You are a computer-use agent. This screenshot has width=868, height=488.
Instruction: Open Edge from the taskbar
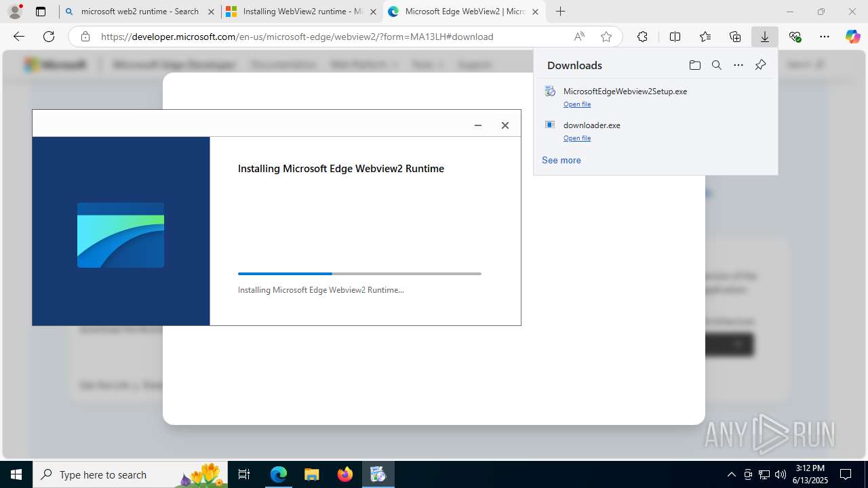click(279, 474)
